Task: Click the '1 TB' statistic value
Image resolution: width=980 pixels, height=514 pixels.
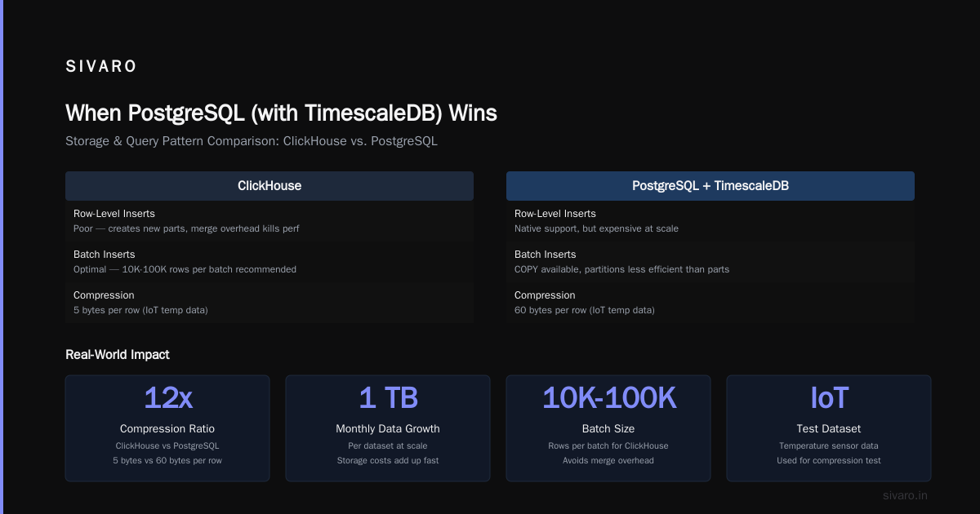Action: pos(388,397)
